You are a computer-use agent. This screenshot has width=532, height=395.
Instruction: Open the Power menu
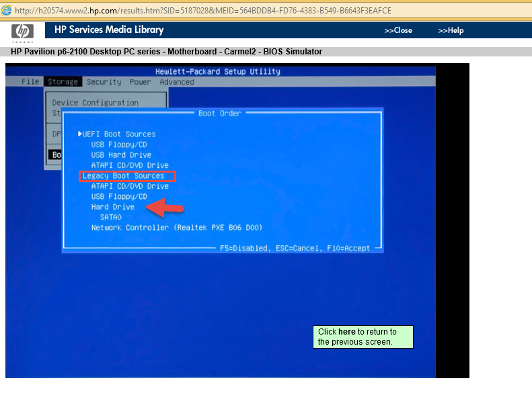point(140,82)
